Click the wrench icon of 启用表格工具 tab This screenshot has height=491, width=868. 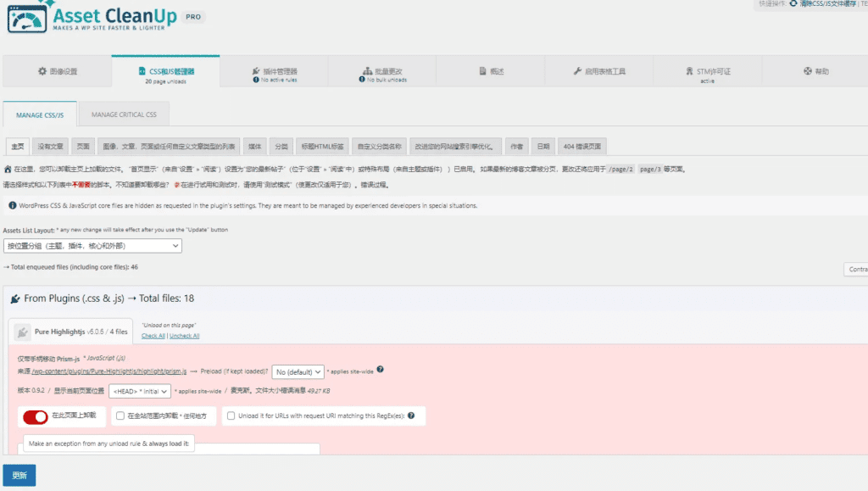tap(577, 71)
